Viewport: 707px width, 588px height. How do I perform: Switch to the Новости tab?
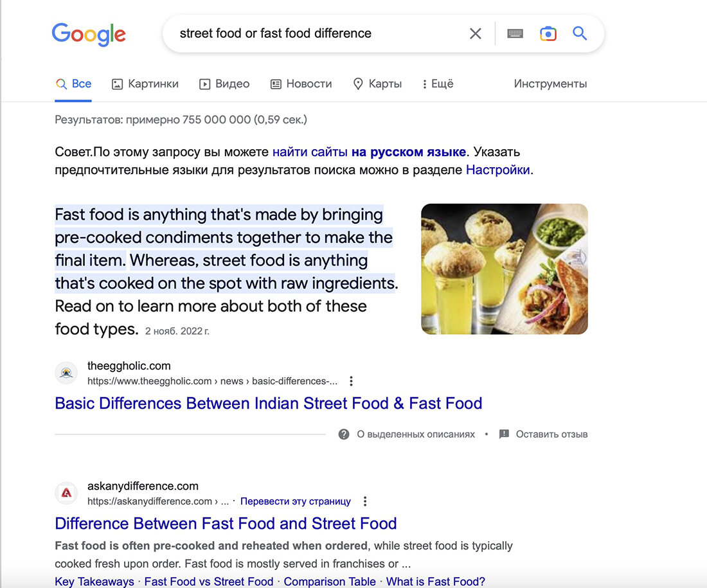(301, 84)
